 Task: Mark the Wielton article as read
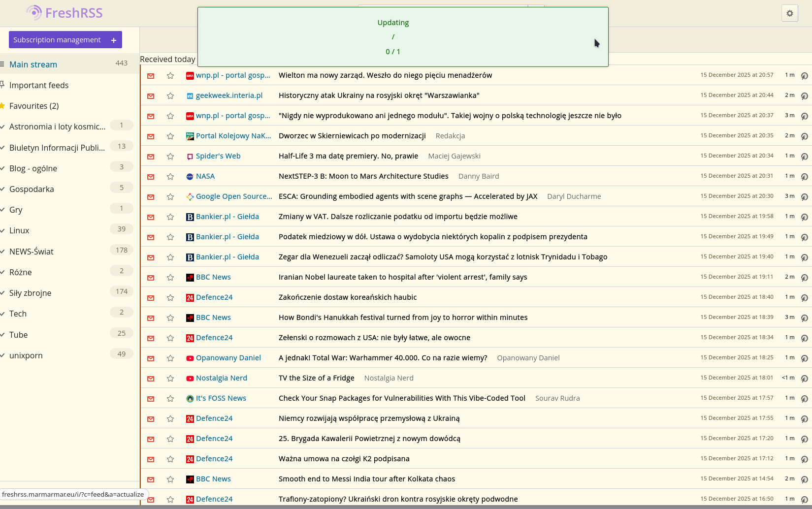(x=151, y=75)
